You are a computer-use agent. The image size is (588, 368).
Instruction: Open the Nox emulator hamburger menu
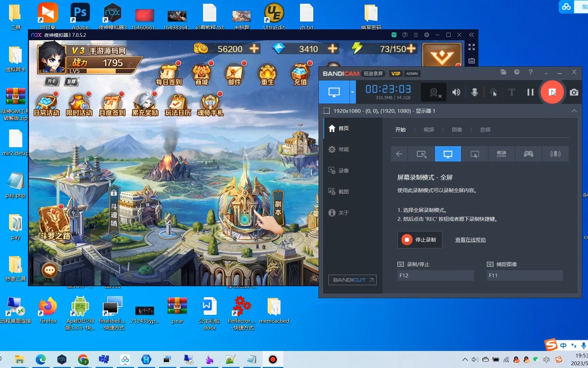[x=415, y=35]
